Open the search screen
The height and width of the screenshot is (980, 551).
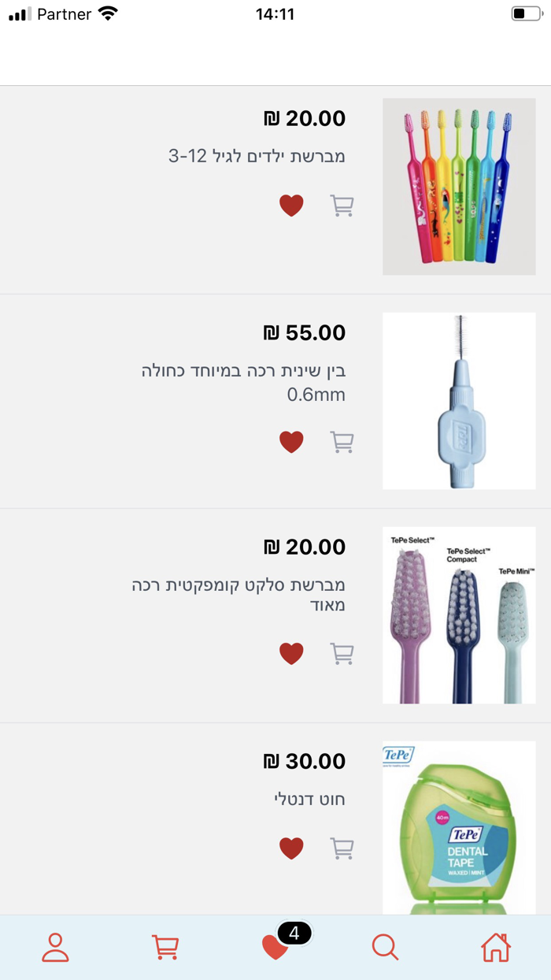coord(385,947)
